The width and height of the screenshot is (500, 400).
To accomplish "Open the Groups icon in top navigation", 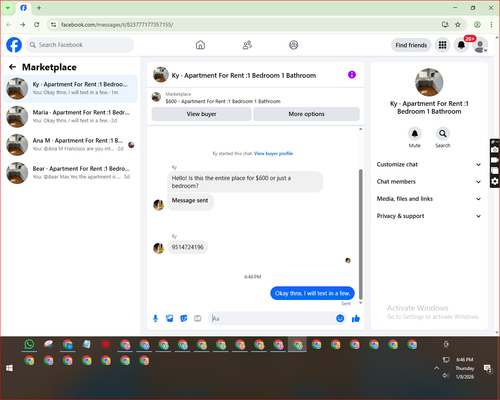I will point(294,45).
